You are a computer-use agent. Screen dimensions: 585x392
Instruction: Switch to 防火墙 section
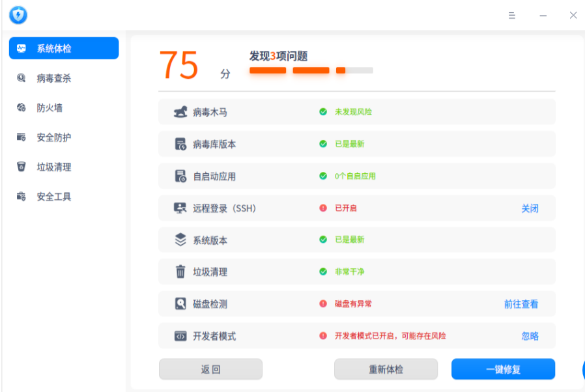click(64, 108)
